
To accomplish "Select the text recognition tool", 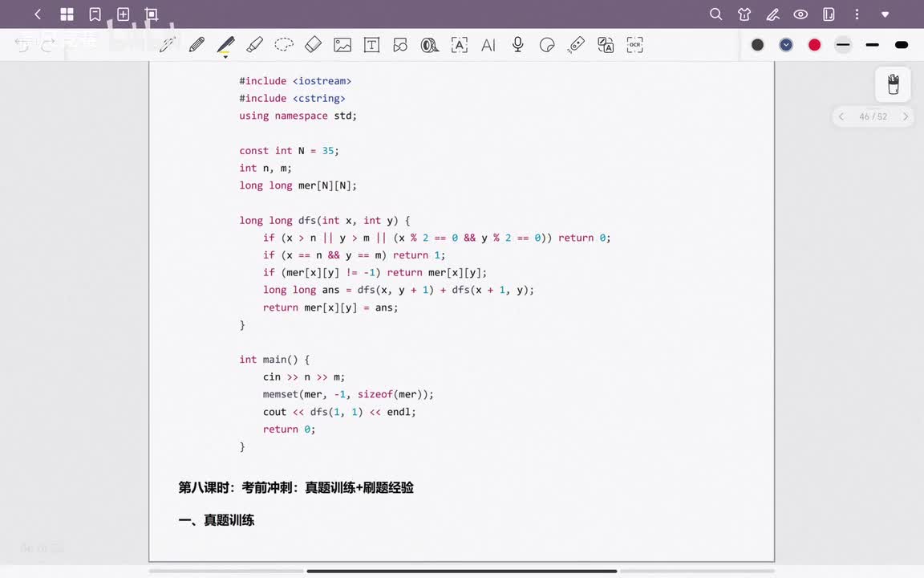I will click(459, 45).
